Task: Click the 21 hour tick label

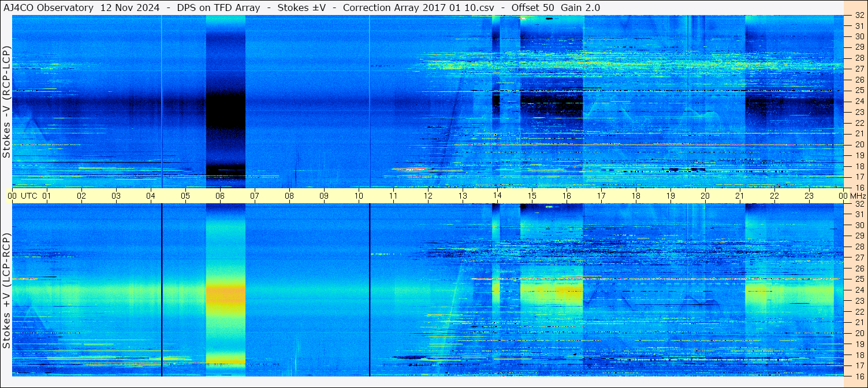Action: [x=740, y=196]
